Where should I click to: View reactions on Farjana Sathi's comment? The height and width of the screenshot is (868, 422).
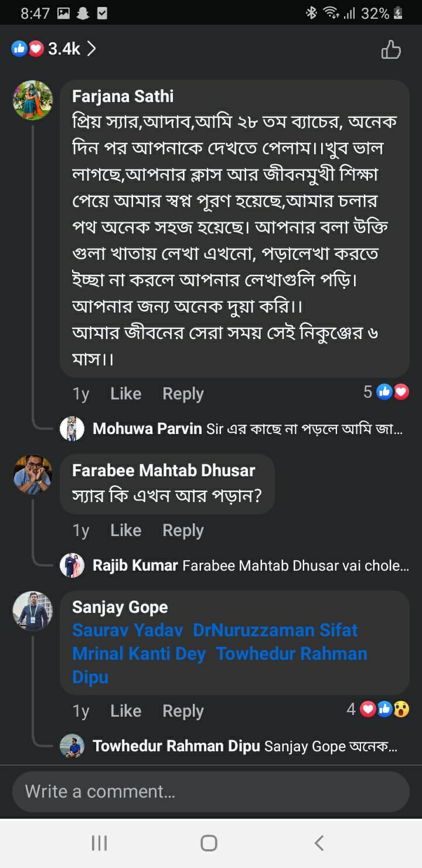tap(386, 392)
